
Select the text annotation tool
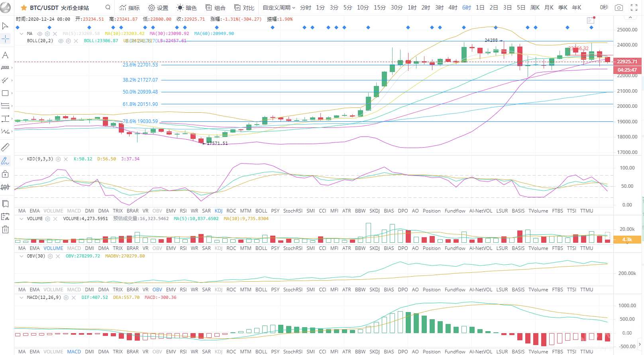[5, 55]
